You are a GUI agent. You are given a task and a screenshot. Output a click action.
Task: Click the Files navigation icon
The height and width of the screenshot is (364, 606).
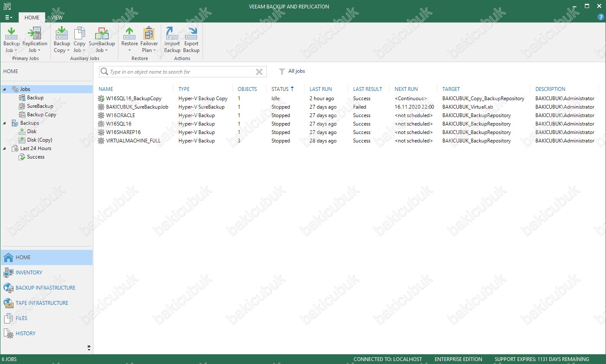[8, 318]
